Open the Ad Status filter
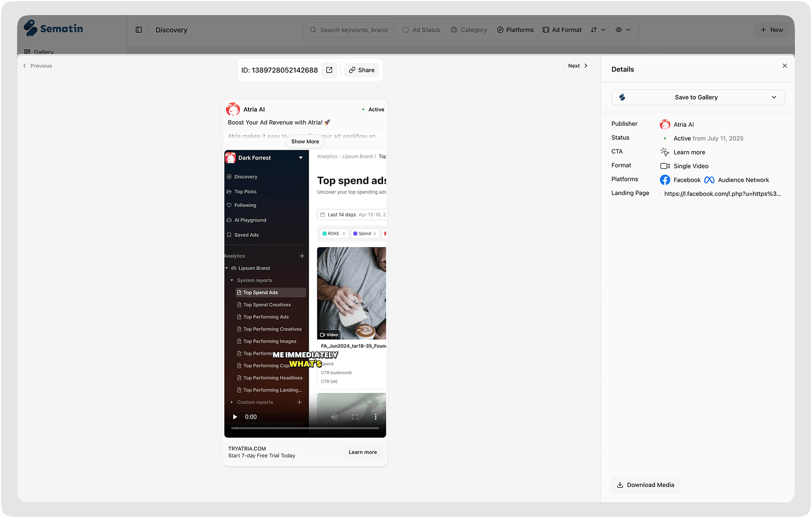The image size is (812, 518). tap(421, 30)
